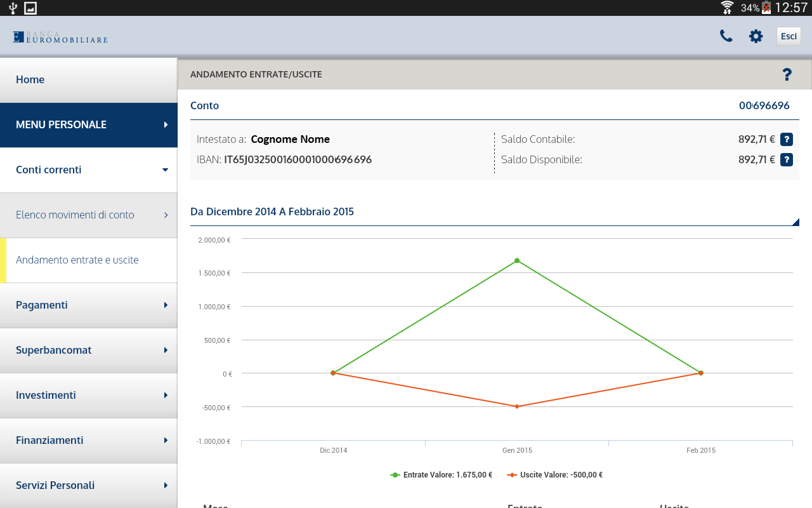The height and width of the screenshot is (508, 812).
Task: Click the Banca Euromobiliare logo
Action: click(60, 37)
